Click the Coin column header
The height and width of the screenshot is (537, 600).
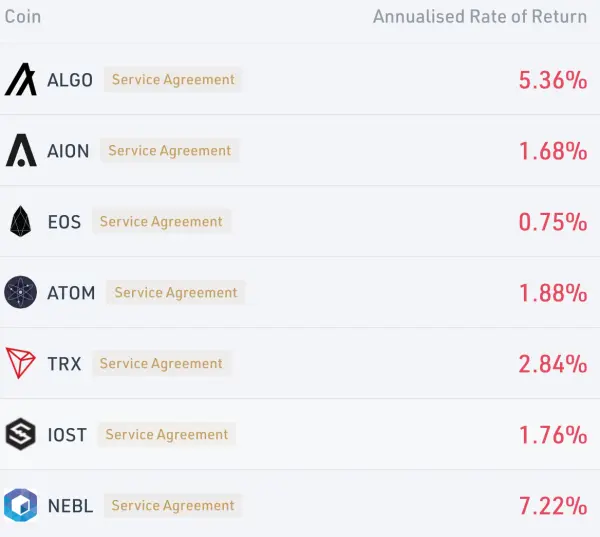click(x=23, y=17)
